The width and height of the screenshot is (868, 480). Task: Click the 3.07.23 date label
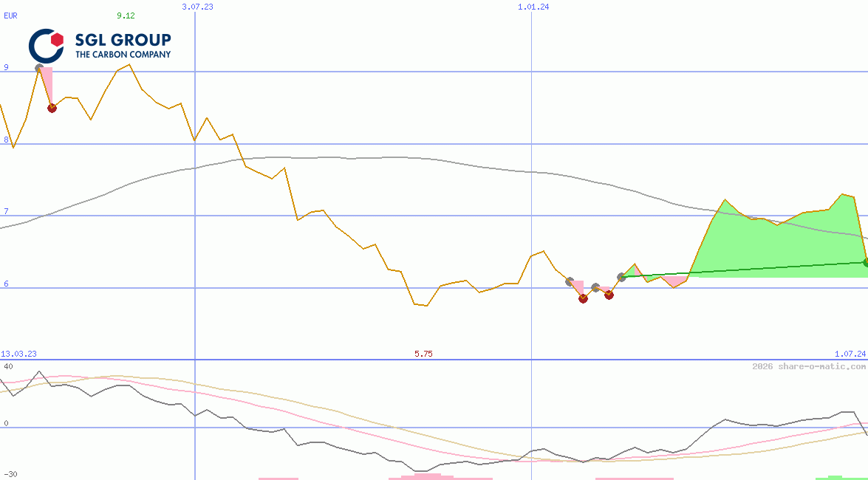point(197,7)
